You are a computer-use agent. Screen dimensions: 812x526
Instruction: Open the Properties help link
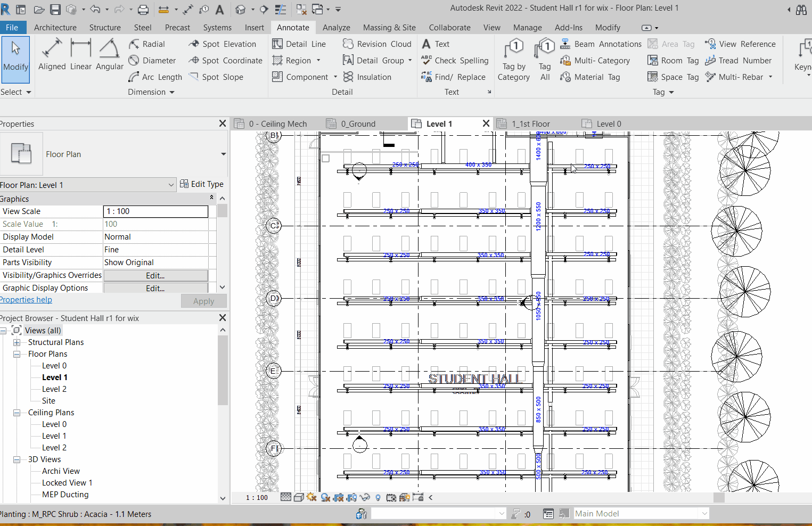click(26, 300)
